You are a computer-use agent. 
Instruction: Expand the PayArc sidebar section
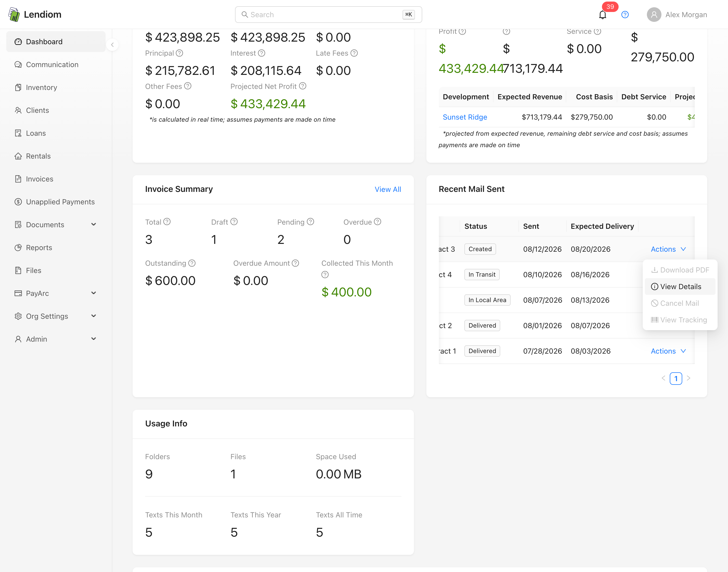56,293
